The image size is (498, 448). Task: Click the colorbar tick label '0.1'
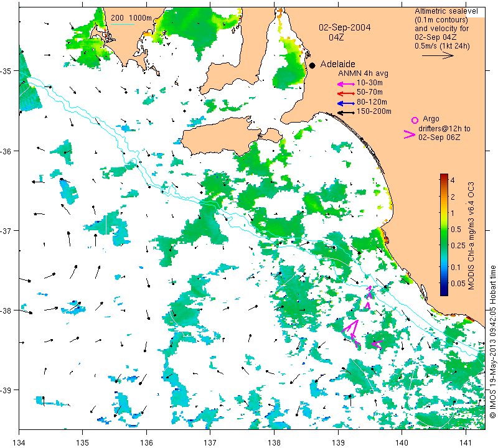(x=456, y=268)
